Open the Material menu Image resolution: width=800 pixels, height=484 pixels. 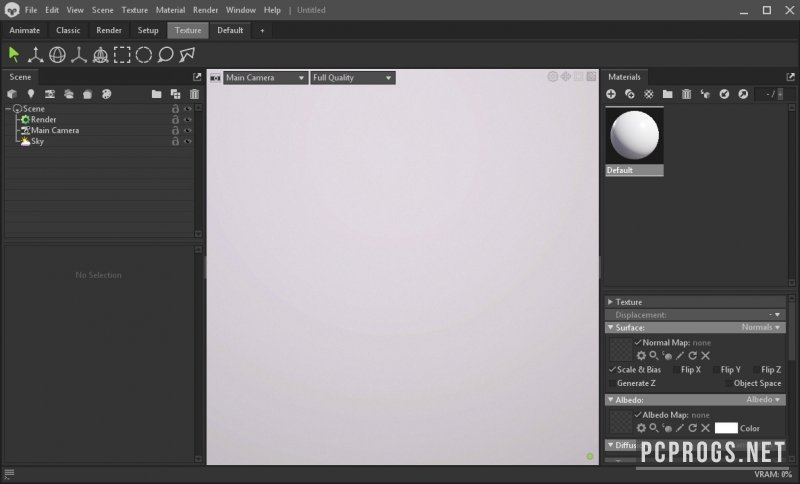(x=170, y=10)
